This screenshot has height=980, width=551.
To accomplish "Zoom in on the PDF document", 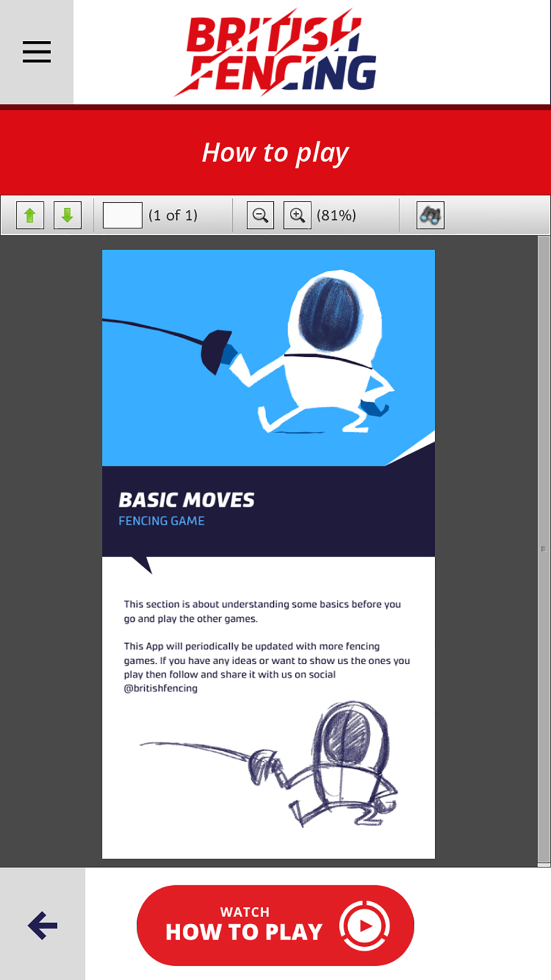I will click(x=297, y=215).
